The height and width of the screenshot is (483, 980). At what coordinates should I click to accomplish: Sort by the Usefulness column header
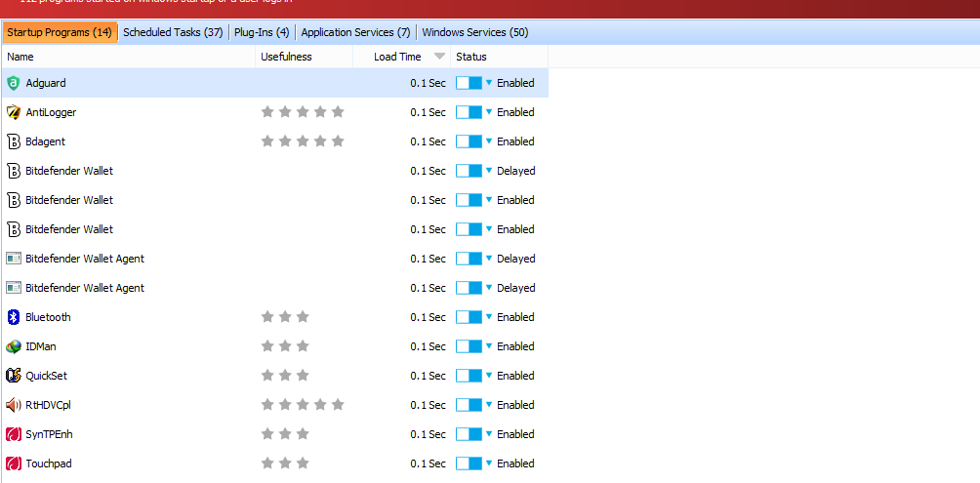point(305,57)
